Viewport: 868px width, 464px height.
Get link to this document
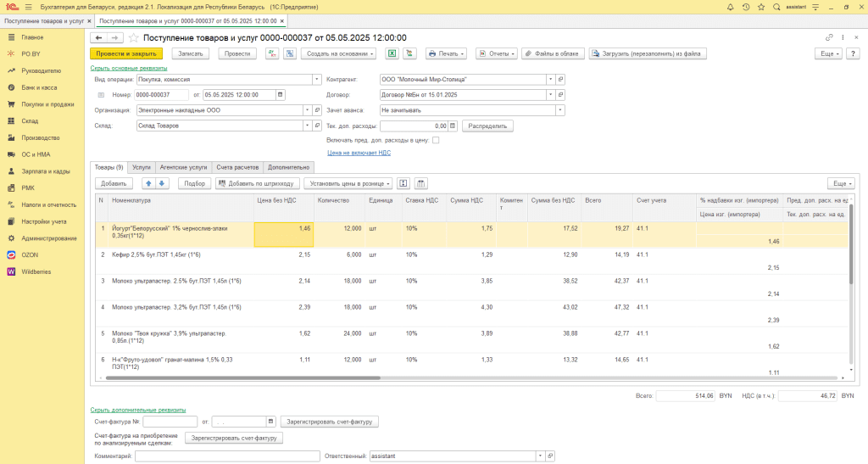829,37
